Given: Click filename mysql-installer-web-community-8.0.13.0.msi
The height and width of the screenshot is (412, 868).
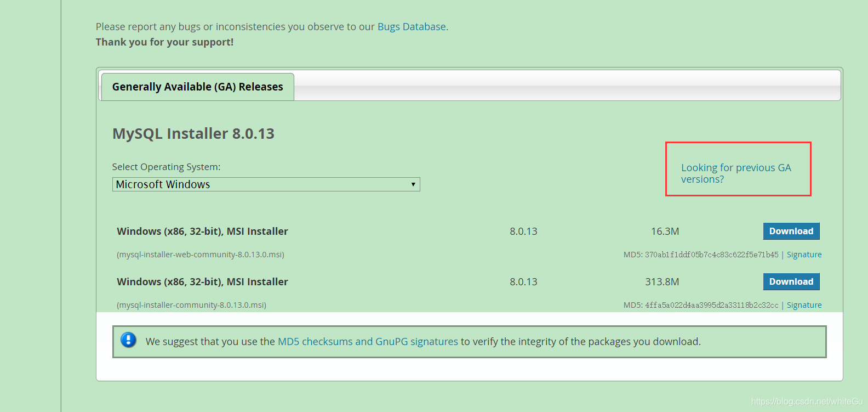Looking at the screenshot, I should (201, 255).
